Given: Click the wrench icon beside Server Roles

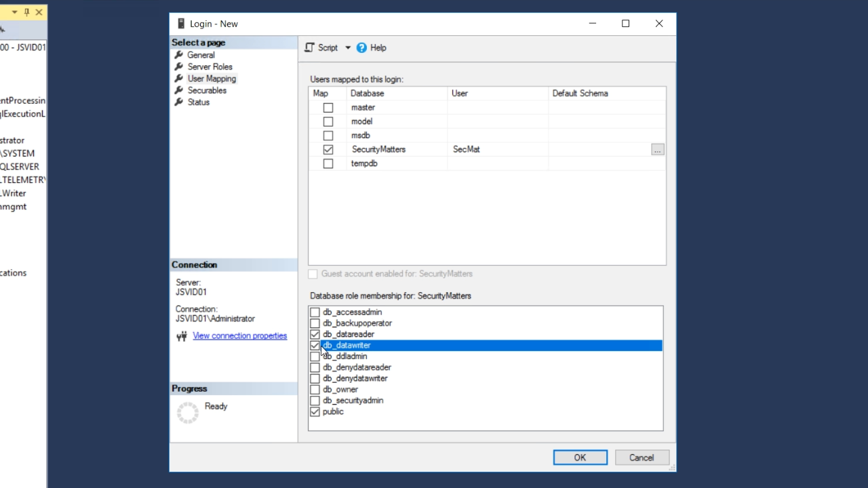Looking at the screenshot, I should coord(179,66).
